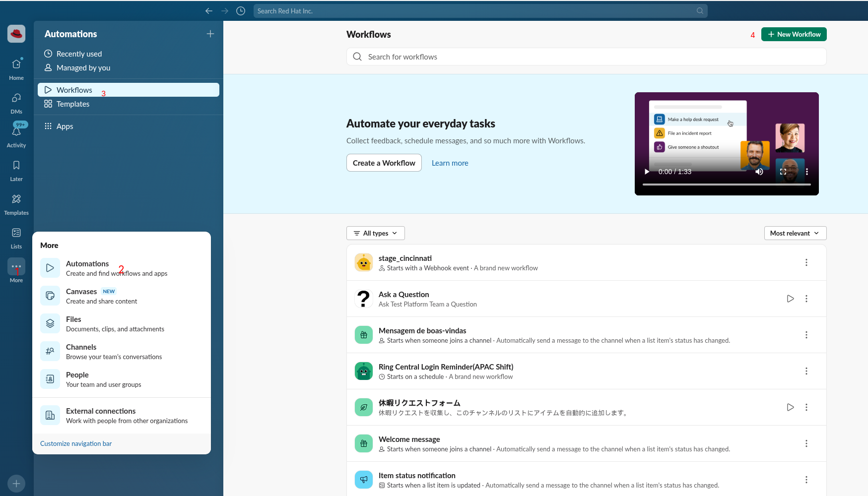
Task: Open Templates in the left rail
Action: [16, 204]
